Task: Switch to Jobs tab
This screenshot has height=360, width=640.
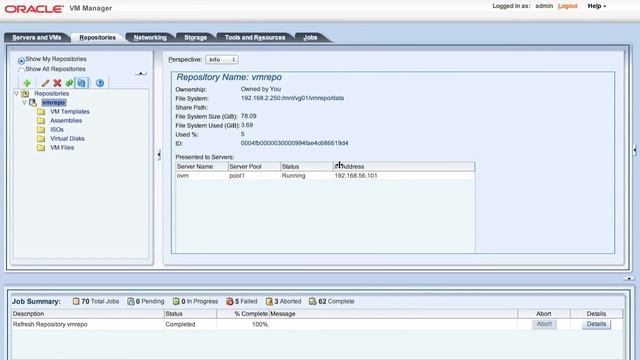Action: (x=310, y=38)
